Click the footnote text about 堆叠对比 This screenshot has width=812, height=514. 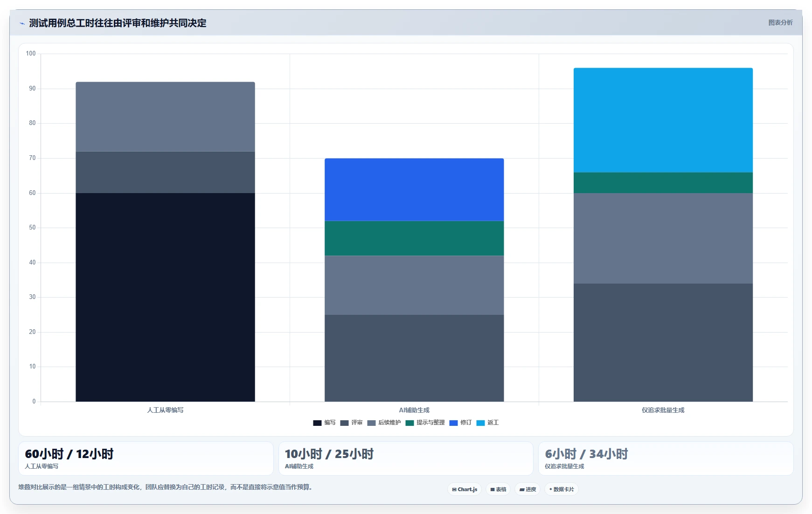[166, 487]
